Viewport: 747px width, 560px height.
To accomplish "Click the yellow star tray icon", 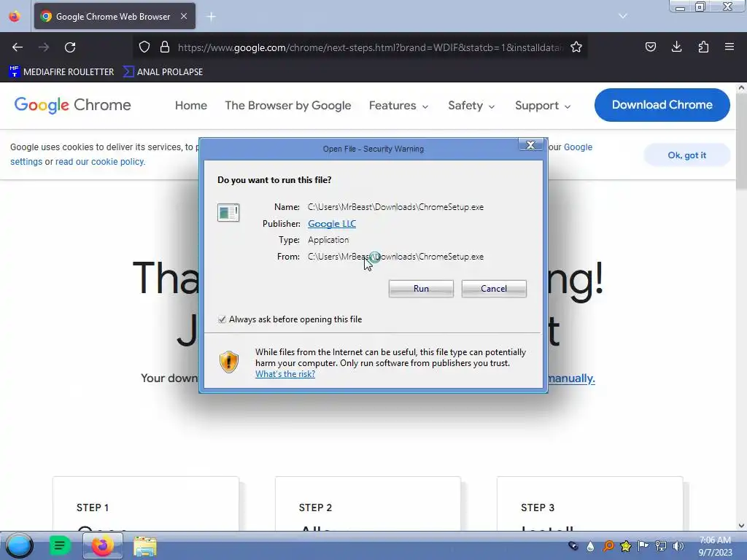I will [626, 545].
